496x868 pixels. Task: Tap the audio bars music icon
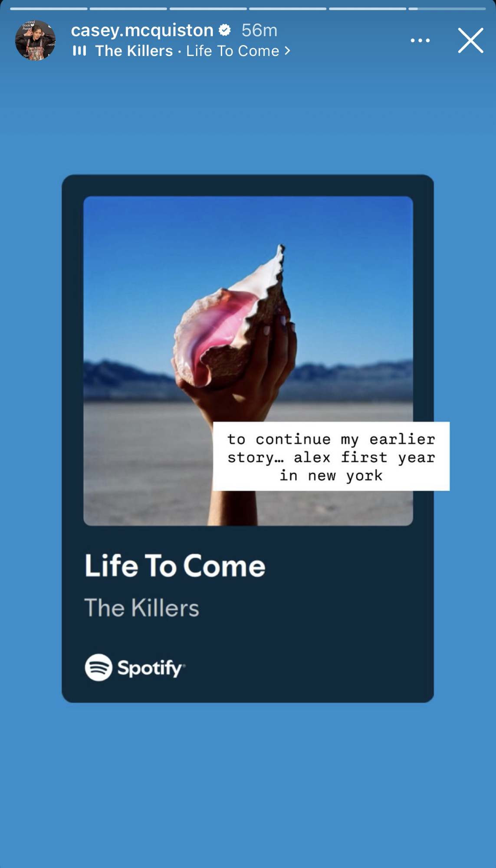pos(79,51)
